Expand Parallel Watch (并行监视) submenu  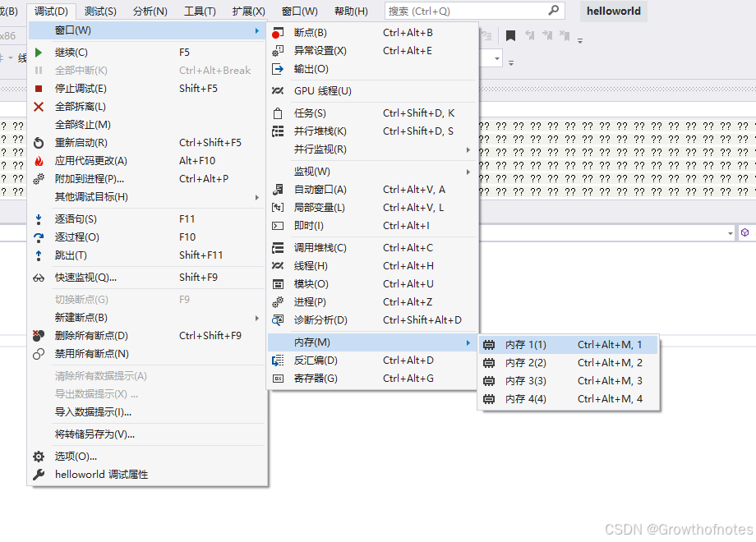tap(468, 149)
